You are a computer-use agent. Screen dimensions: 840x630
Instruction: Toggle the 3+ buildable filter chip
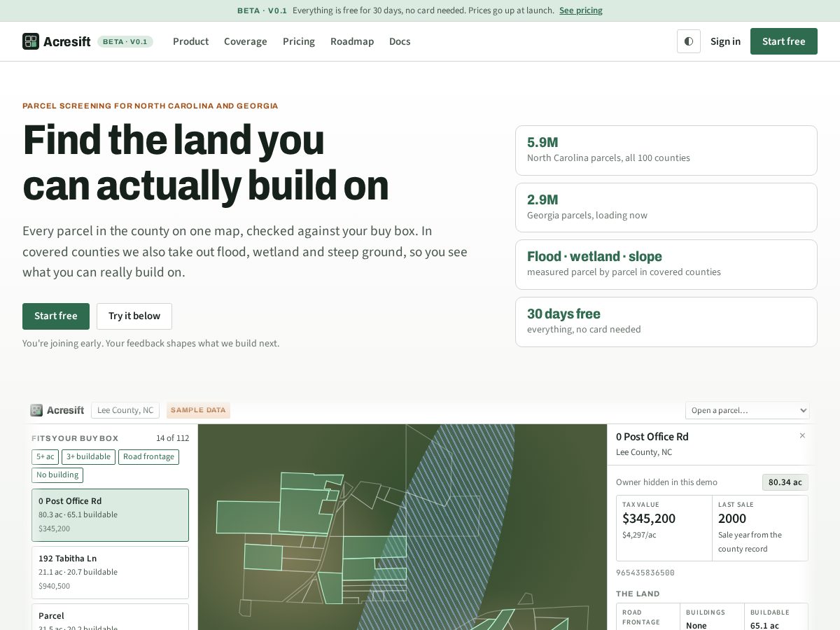click(88, 457)
